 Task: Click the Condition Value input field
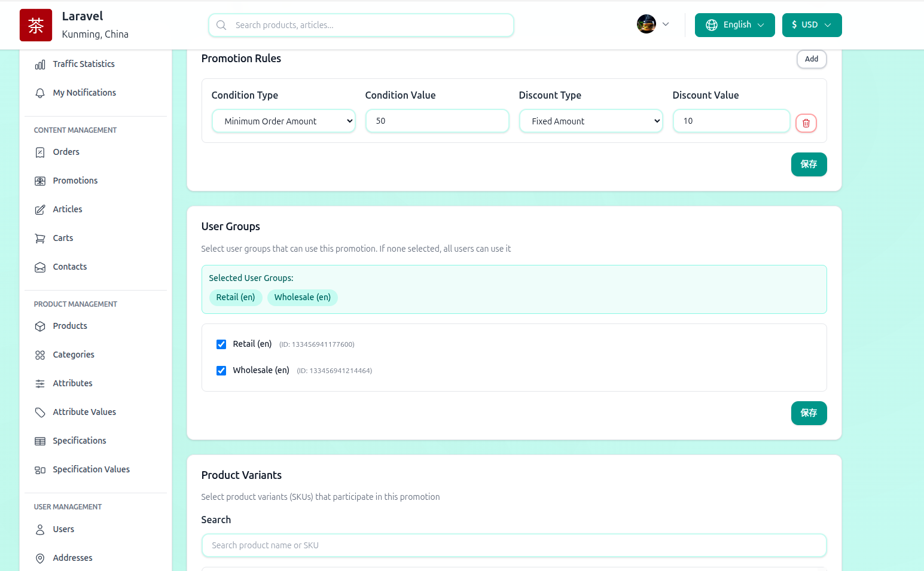[x=437, y=121]
